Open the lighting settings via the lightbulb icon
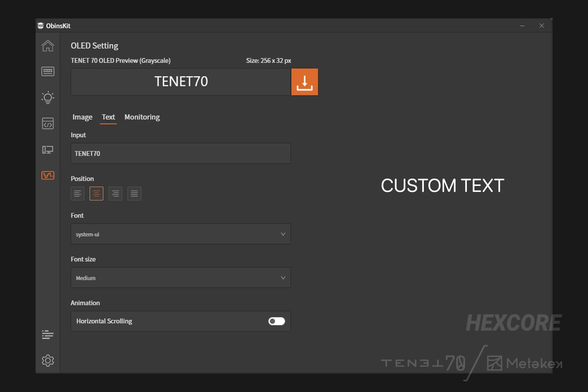This screenshot has width=588, height=392. 48,97
